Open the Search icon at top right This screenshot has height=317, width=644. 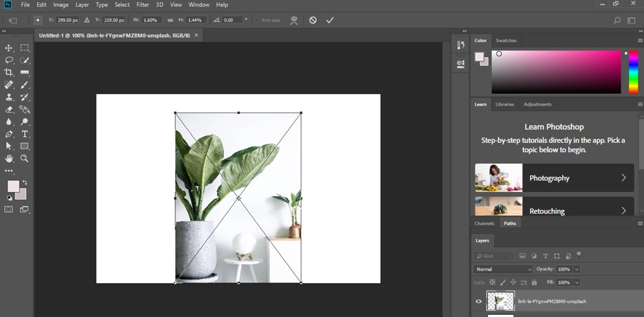616,20
